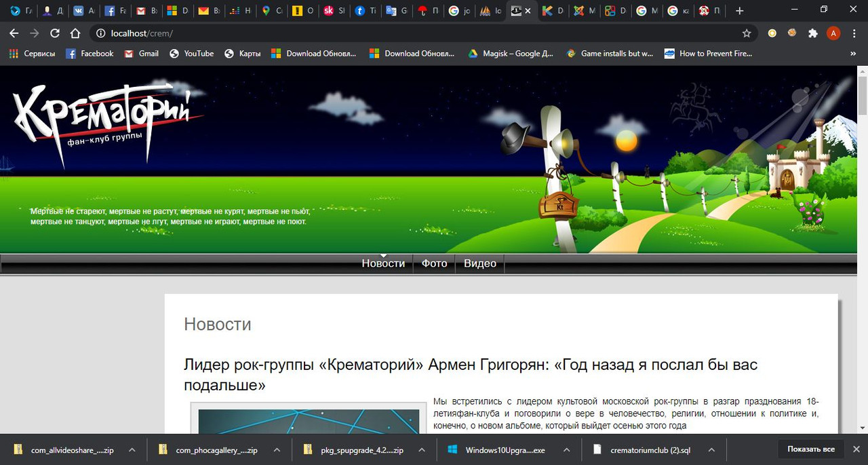This screenshot has width=868, height=465.
Task: Switch to the Joomla tab
Action: (x=583, y=11)
